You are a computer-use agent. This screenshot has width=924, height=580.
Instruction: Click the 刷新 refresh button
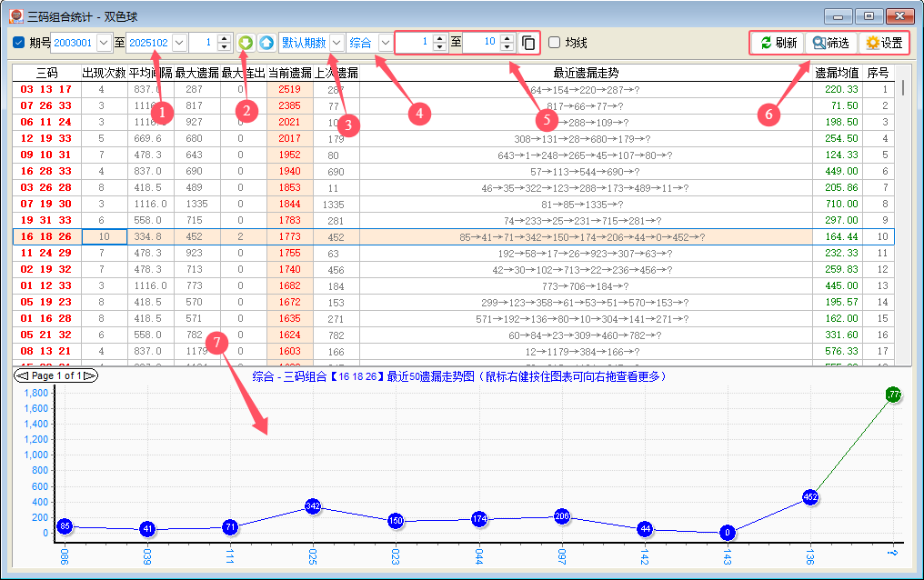pyautogui.click(x=778, y=43)
